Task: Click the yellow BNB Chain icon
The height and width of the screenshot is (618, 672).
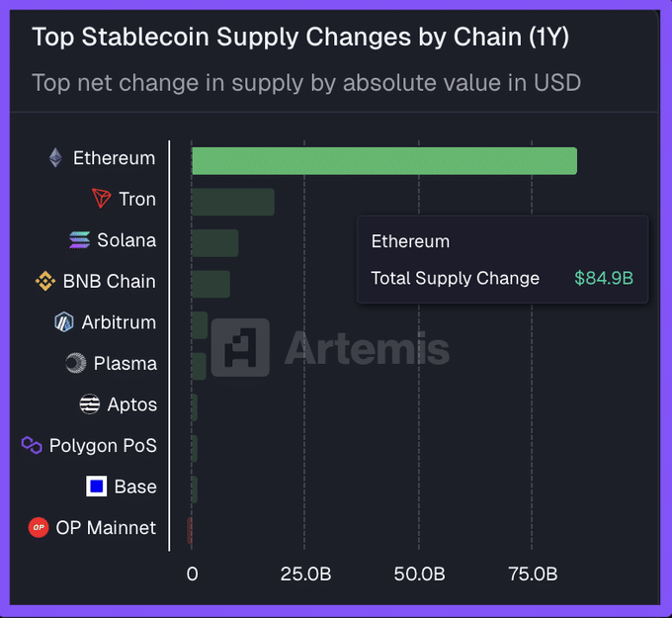Action: [x=45, y=282]
